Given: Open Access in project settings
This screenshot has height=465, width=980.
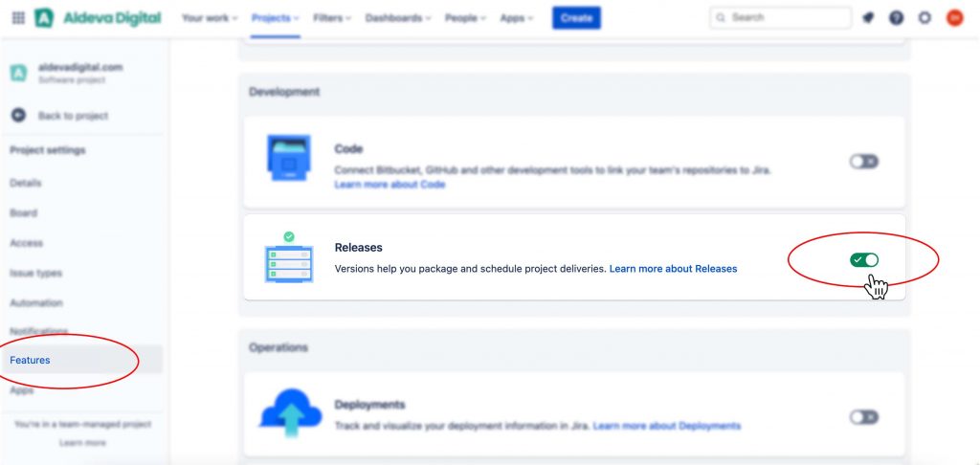Looking at the screenshot, I should (26, 243).
